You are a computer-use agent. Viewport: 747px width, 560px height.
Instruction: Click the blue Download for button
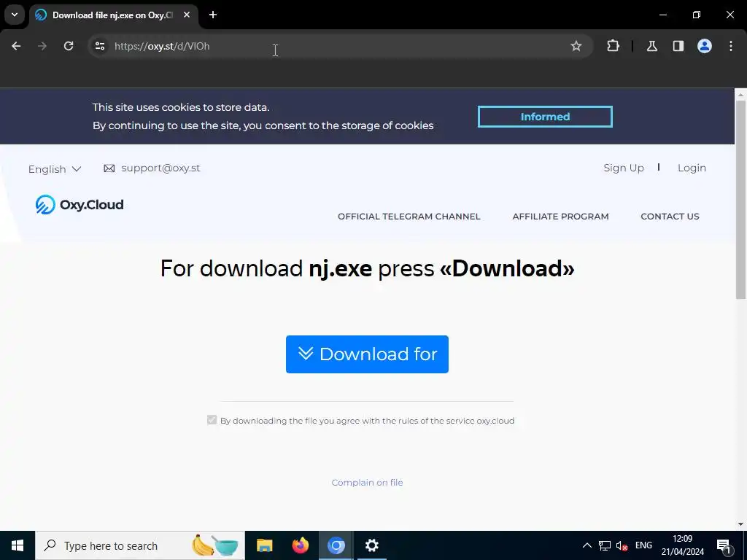pyautogui.click(x=367, y=354)
